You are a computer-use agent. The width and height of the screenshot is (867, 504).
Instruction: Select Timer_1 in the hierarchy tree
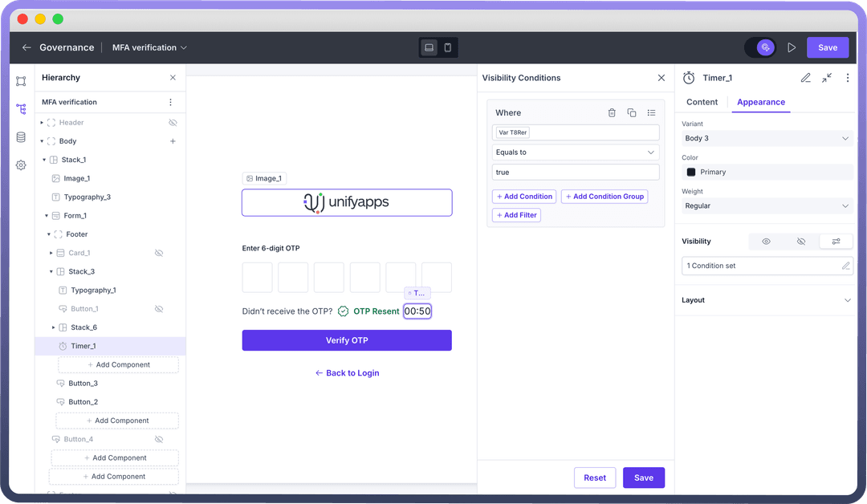point(83,346)
